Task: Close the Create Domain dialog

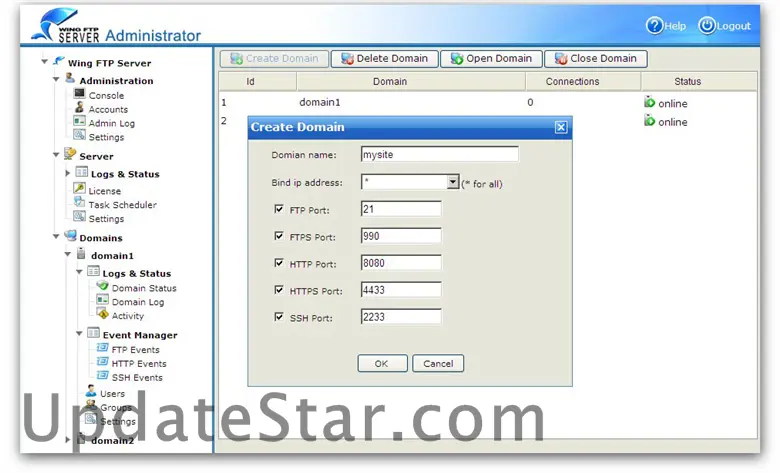Action: 561,127
